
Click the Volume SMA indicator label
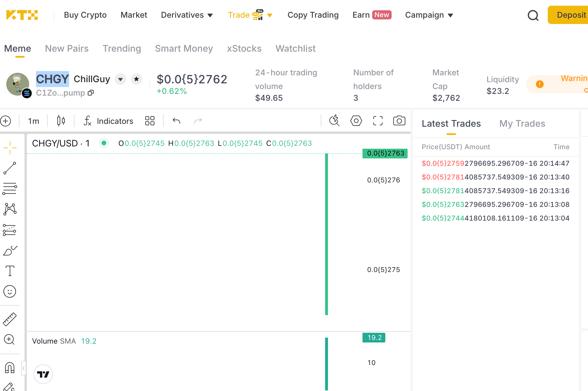pos(54,341)
